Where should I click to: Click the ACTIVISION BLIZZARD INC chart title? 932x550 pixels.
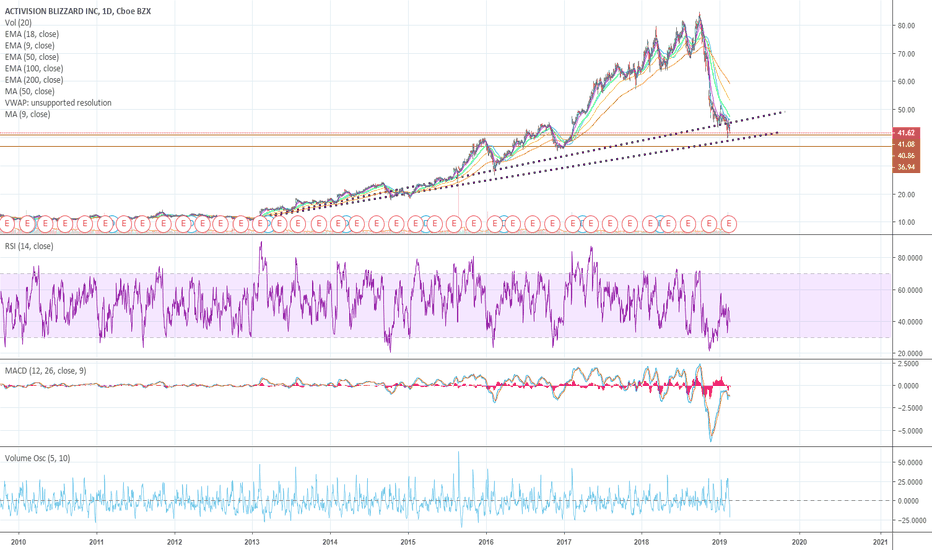tap(78, 11)
